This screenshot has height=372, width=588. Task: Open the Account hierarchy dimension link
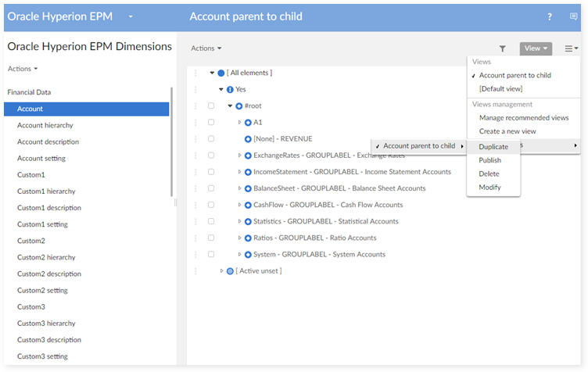pyautogui.click(x=45, y=125)
